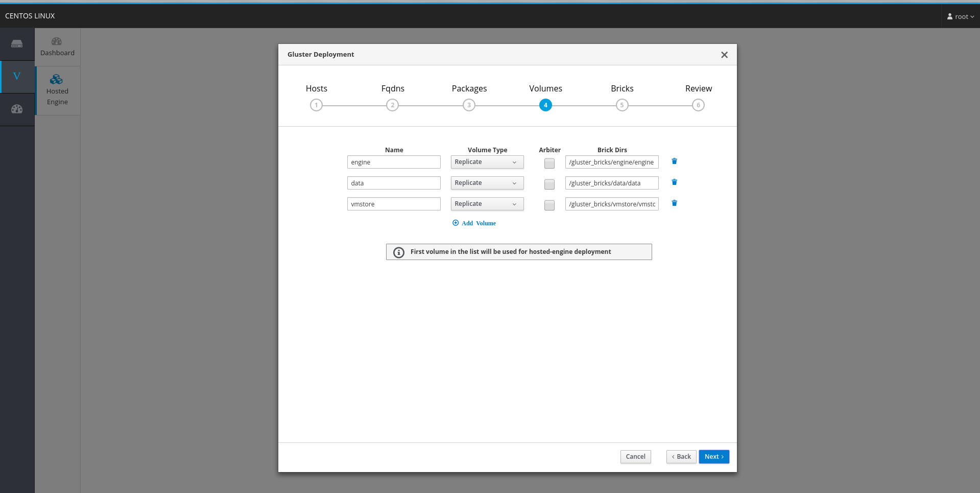Enable Arbiter for the engine volume
Screen dimensions: 980x493
[549, 163]
